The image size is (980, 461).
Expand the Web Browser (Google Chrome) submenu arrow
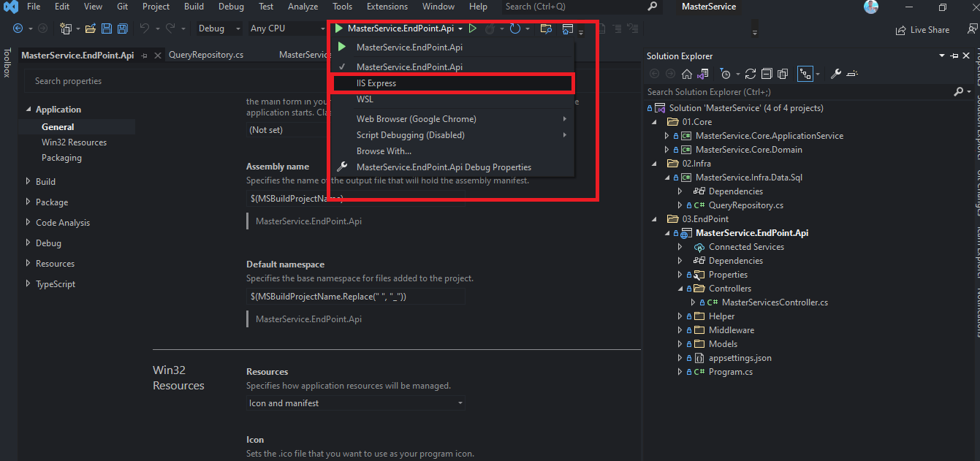[564, 119]
